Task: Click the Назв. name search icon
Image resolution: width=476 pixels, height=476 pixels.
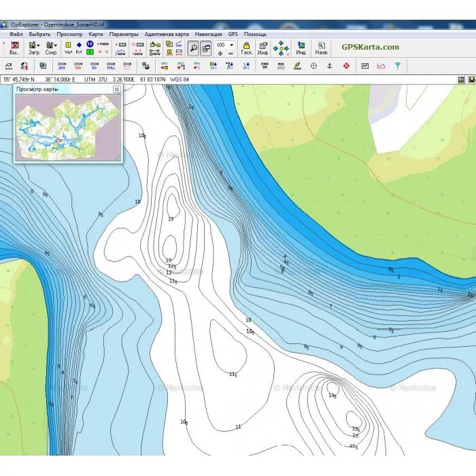Action: point(322,48)
